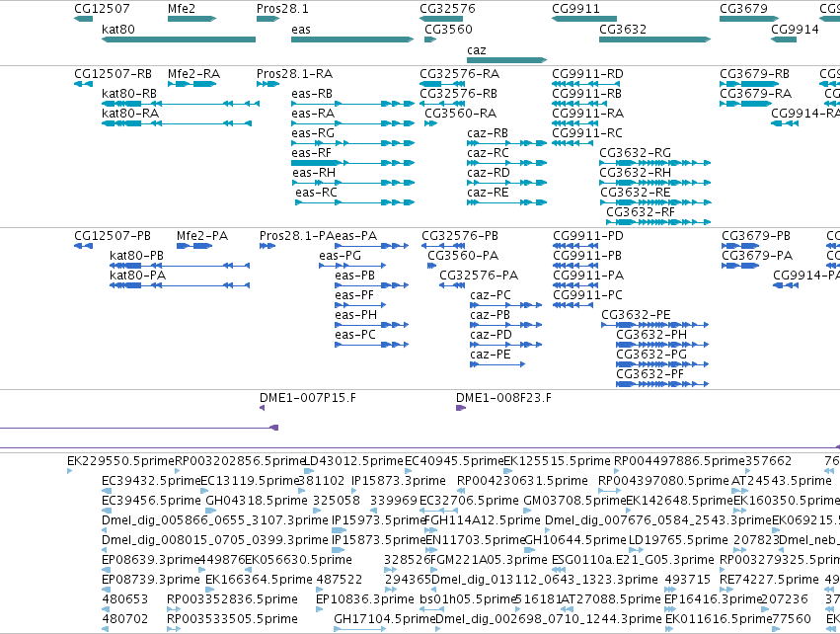This screenshot has width=840, height=634.
Task: Select the 480702 EST label
Action: (124, 619)
